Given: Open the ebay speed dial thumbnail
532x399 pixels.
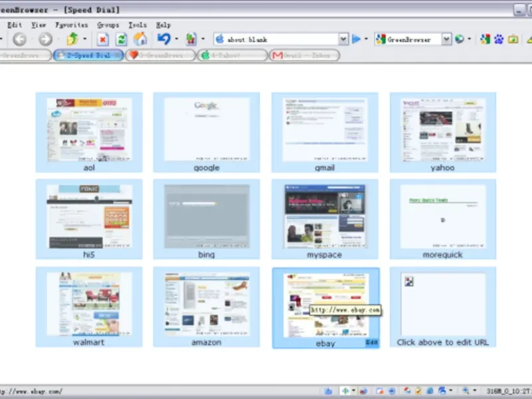Looking at the screenshot, I should 326,308.
